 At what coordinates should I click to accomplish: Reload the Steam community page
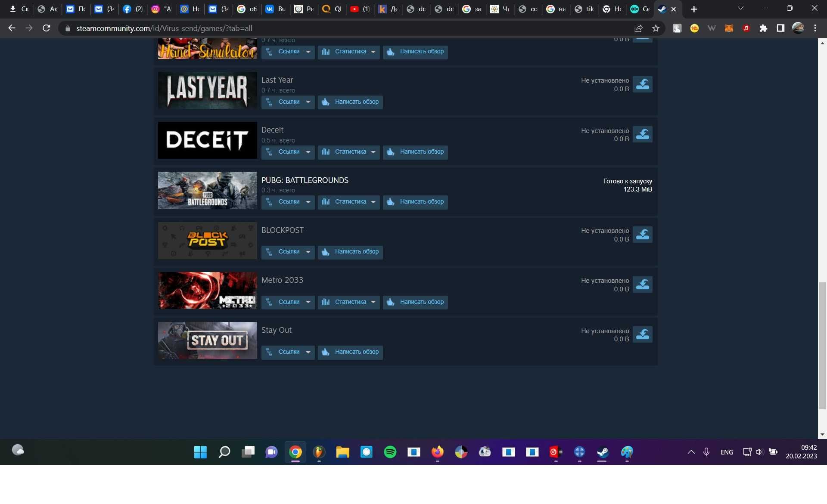tap(46, 28)
